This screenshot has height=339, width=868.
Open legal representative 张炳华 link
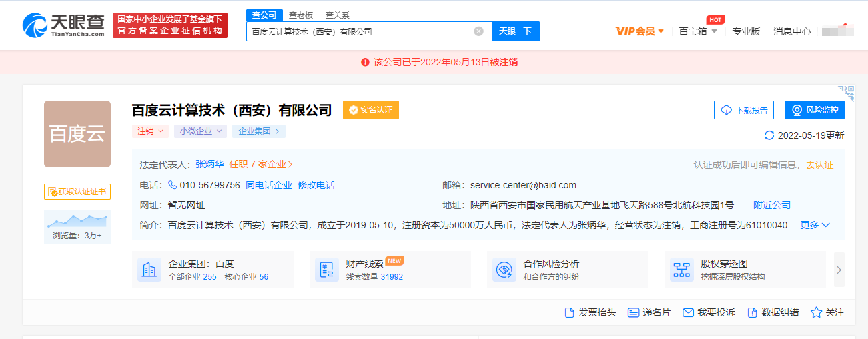209,164
